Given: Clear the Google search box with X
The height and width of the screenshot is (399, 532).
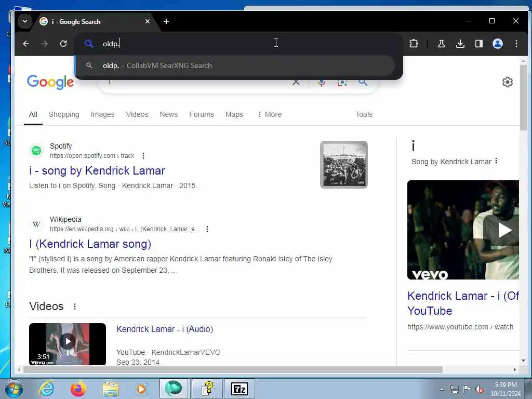Looking at the screenshot, I should pos(296,83).
